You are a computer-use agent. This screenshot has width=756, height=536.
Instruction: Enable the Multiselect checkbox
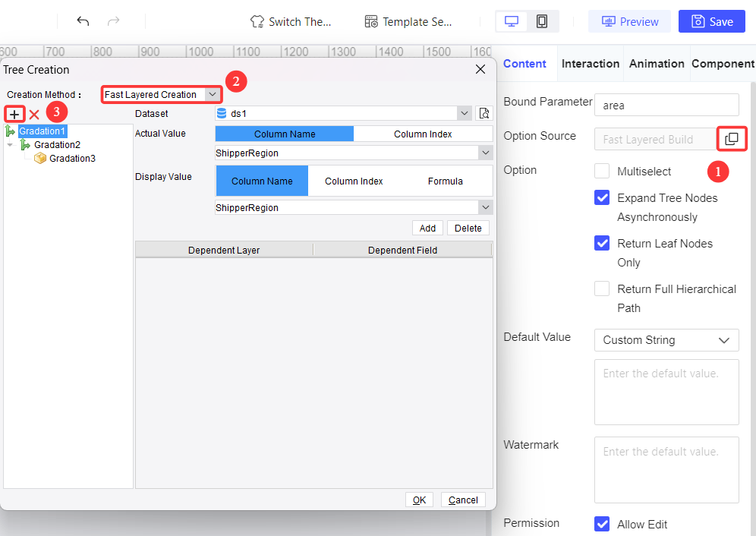point(602,171)
